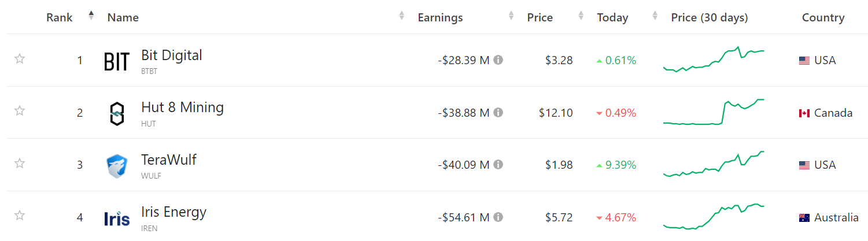
Task: Click the Name column header
Action: (x=123, y=18)
